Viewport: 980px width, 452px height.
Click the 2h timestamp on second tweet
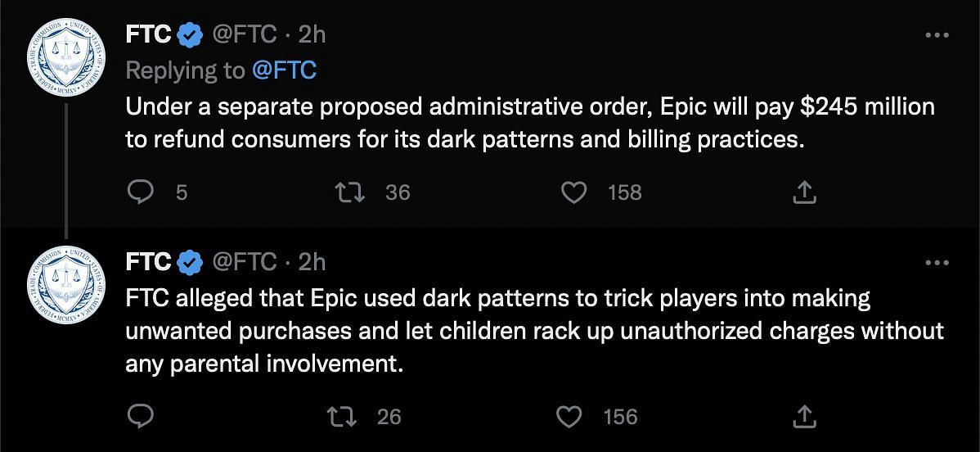[312, 261]
